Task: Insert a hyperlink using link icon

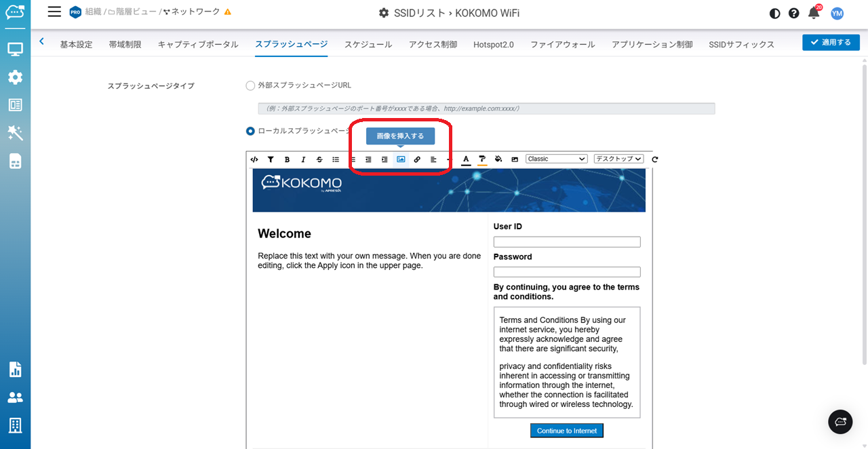Action: [x=417, y=159]
